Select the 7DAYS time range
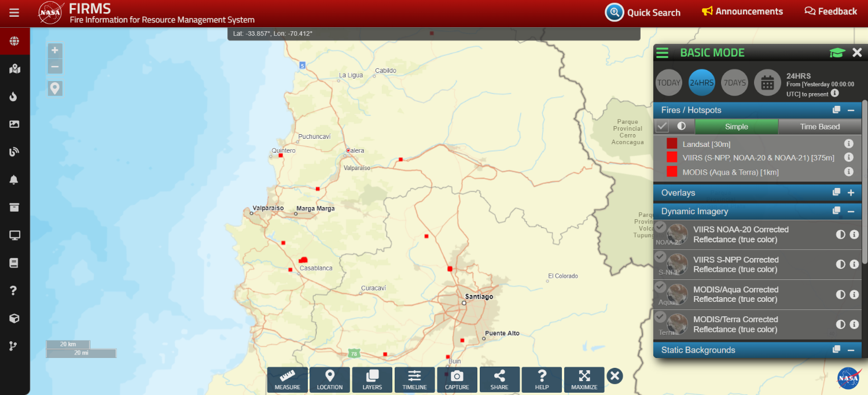Screen dimensions: 868x395 pyautogui.click(x=735, y=83)
